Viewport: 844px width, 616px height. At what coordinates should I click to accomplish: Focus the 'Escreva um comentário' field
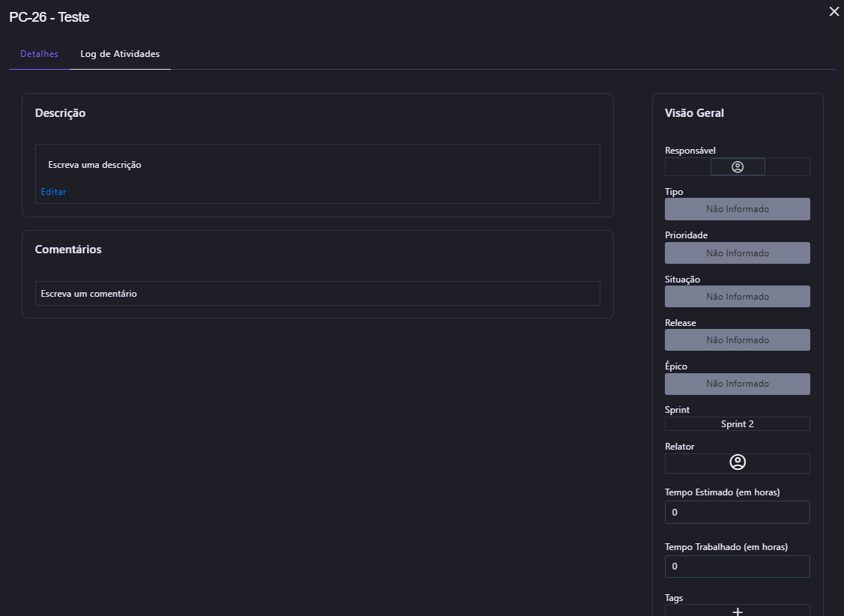(x=317, y=294)
